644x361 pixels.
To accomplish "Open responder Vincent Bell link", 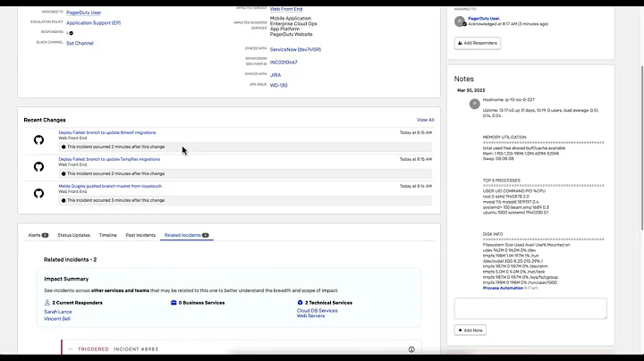I will point(57,319).
